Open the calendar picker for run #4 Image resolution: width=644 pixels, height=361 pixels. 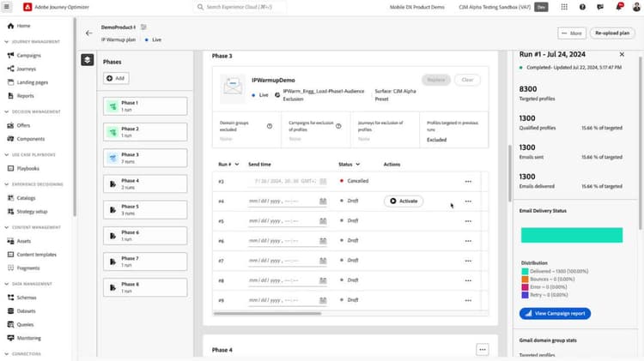323,201
